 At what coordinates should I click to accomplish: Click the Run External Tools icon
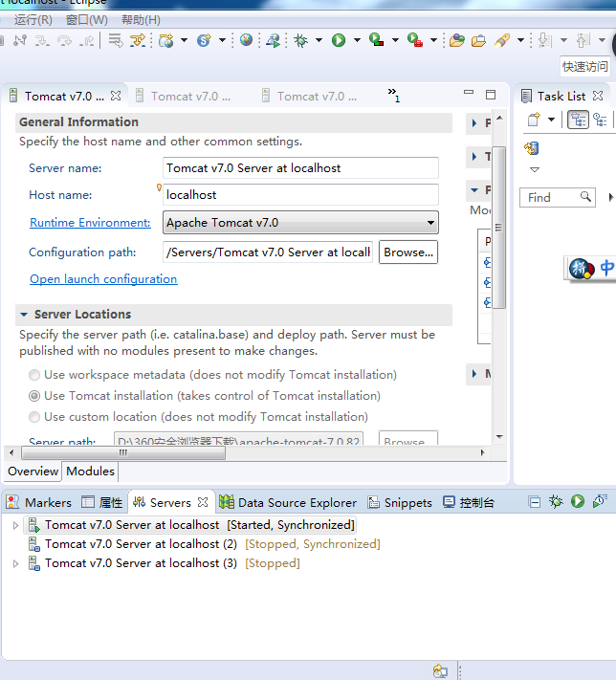pos(415,40)
